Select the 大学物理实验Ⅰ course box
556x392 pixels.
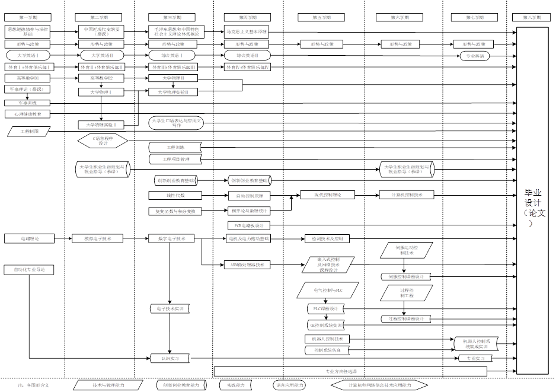pyautogui.click(x=102, y=125)
